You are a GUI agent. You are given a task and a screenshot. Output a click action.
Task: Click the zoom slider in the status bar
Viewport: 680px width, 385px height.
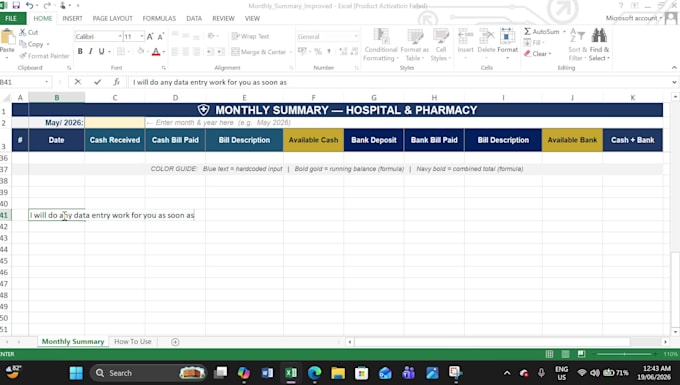click(624, 354)
